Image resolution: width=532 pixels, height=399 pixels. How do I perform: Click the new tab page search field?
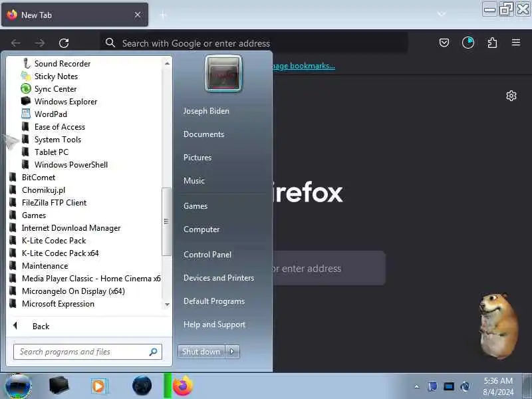click(x=329, y=269)
